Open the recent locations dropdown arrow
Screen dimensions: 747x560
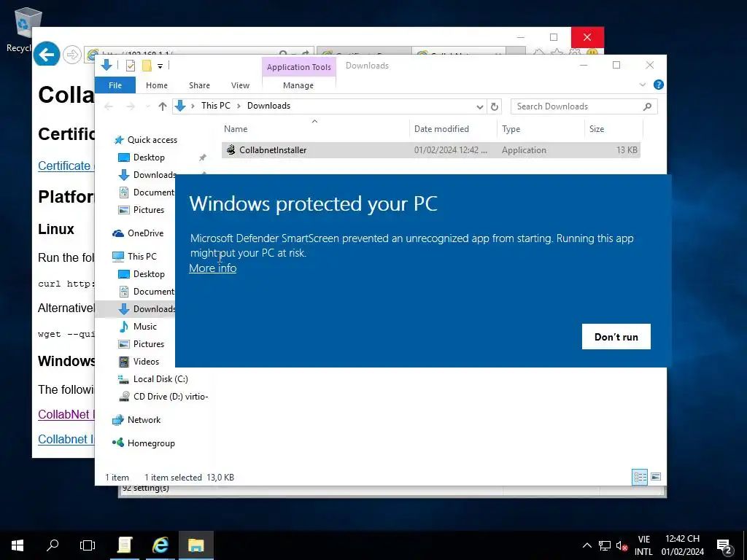pos(147,106)
